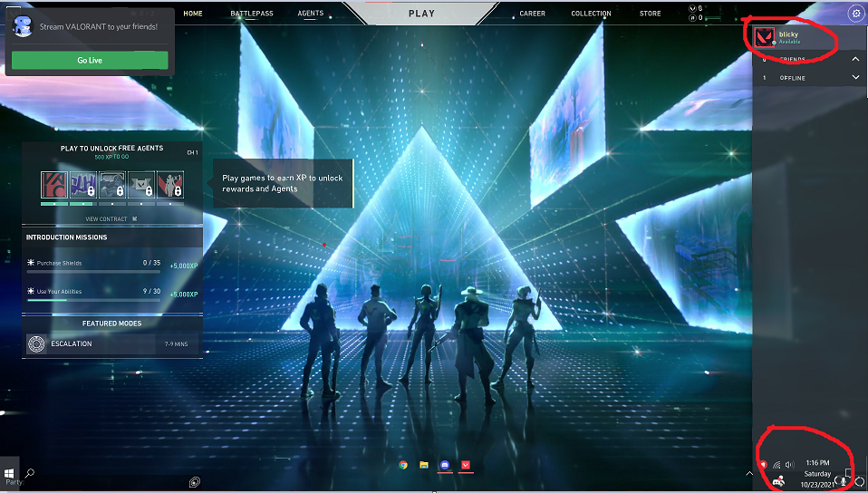Click the Discord tray icon with red dot
This screenshot has height=493, width=868.
(x=778, y=481)
